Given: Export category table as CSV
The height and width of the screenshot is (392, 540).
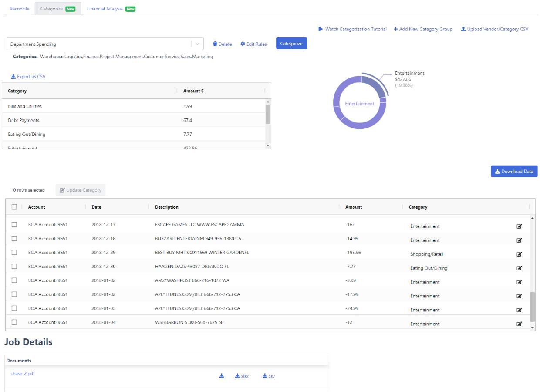Looking at the screenshot, I should [28, 77].
